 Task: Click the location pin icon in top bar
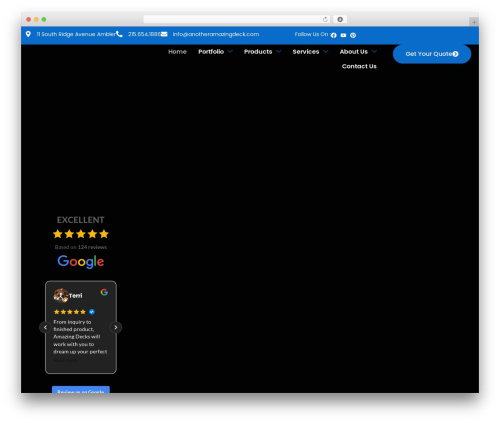[x=28, y=34]
